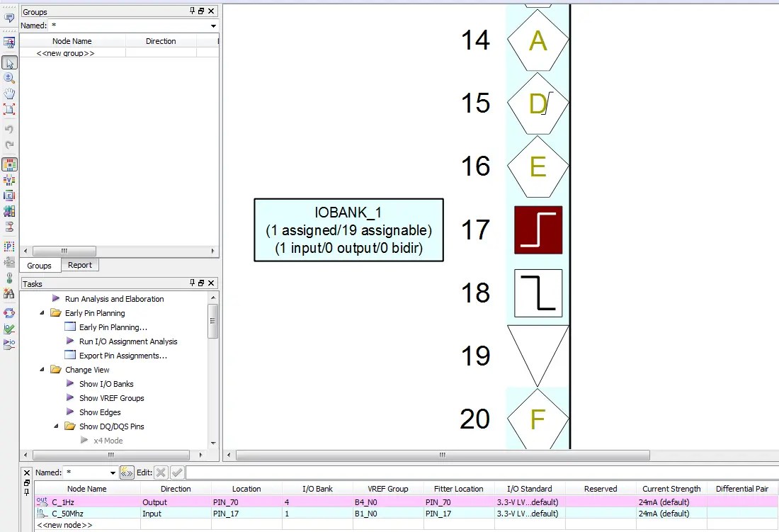Close the Groups panel
779x532 pixels.
click(x=211, y=11)
